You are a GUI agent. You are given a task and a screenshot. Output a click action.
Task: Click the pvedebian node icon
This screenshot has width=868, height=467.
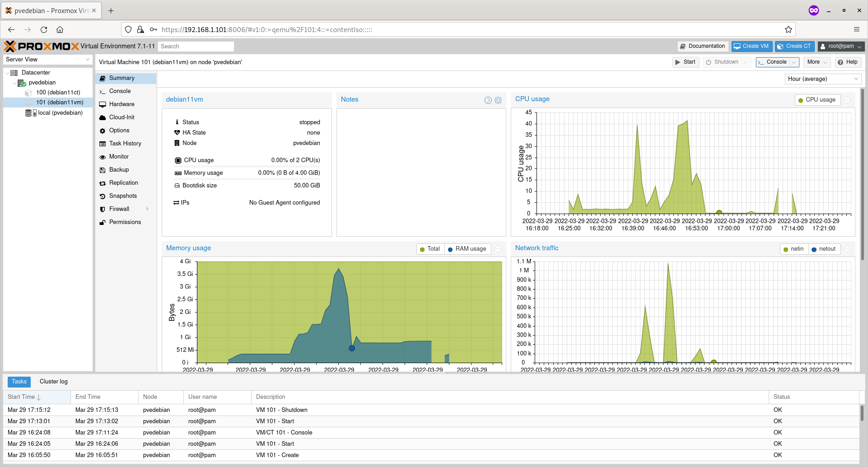click(x=22, y=83)
